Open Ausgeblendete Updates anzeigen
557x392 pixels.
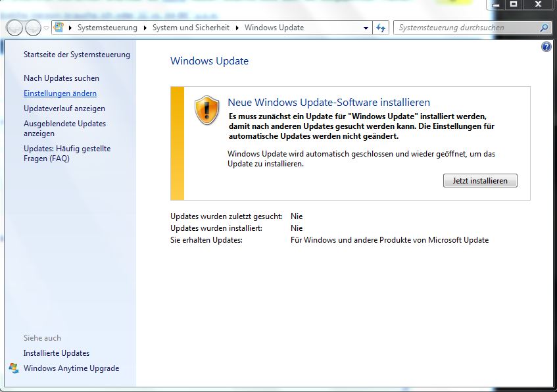(64, 128)
